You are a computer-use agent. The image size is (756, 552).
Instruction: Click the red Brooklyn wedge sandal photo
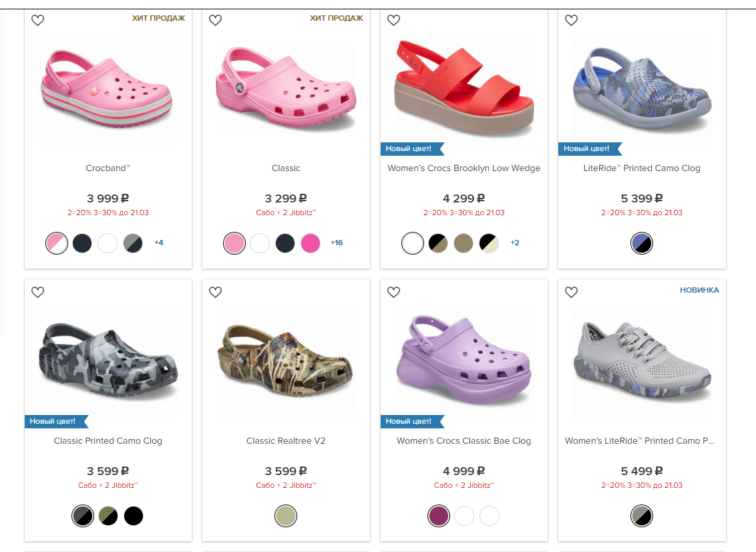[x=463, y=86]
